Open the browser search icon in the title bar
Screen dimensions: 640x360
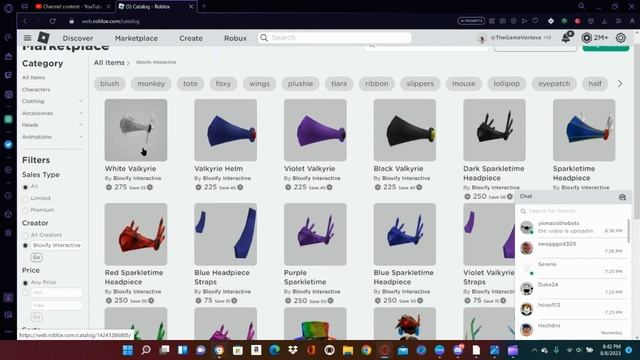pyautogui.click(x=581, y=6)
